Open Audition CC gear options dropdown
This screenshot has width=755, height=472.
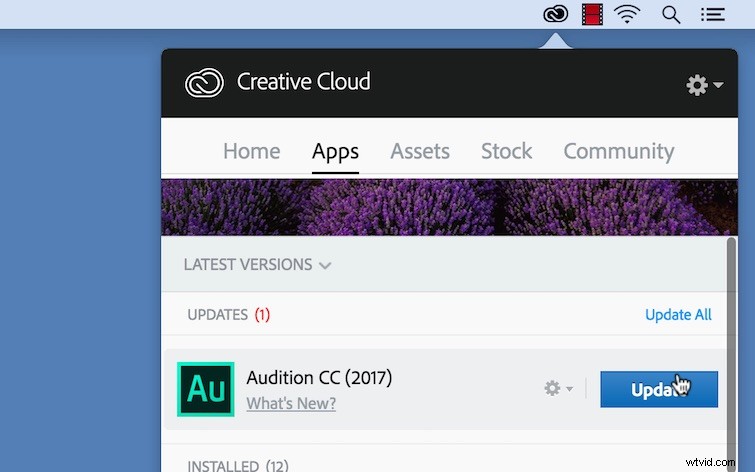click(x=558, y=388)
